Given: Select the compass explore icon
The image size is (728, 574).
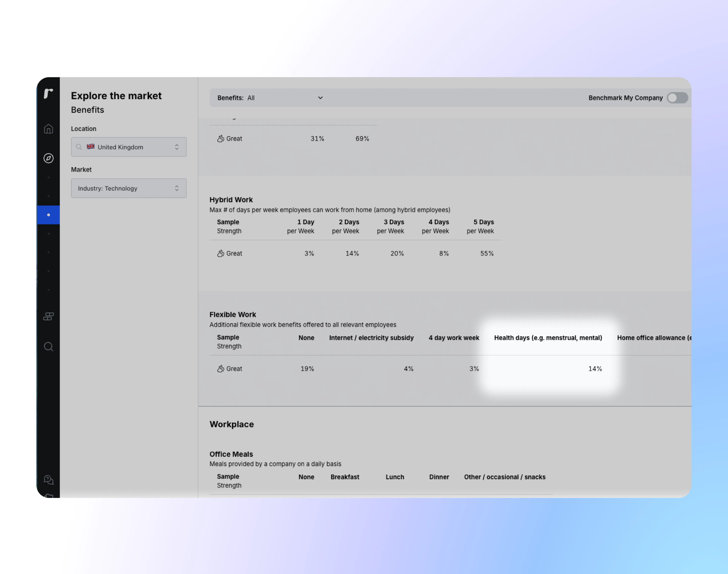Looking at the screenshot, I should tap(48, 158).
